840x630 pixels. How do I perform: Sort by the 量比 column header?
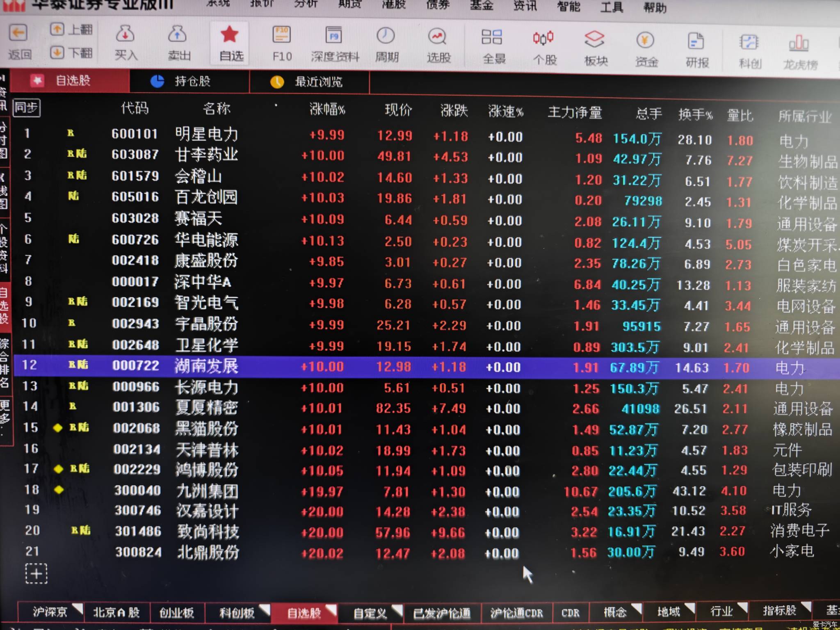pos(740,115)
